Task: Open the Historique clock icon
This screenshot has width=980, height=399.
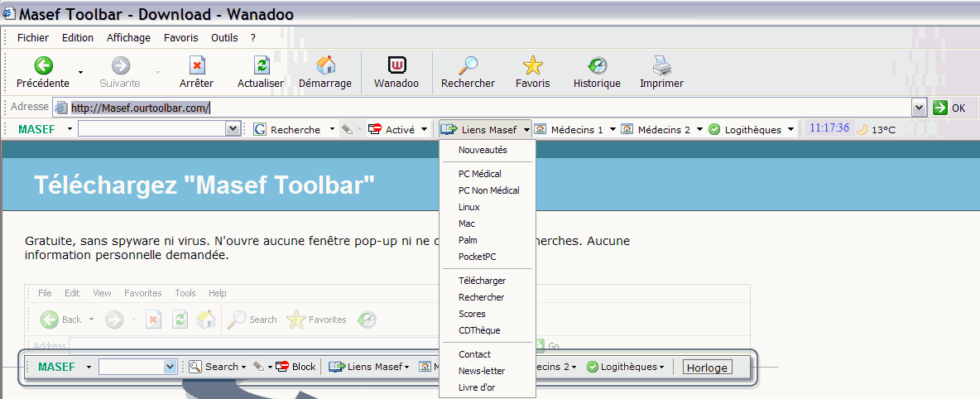Action: click(x=598, y=65)
